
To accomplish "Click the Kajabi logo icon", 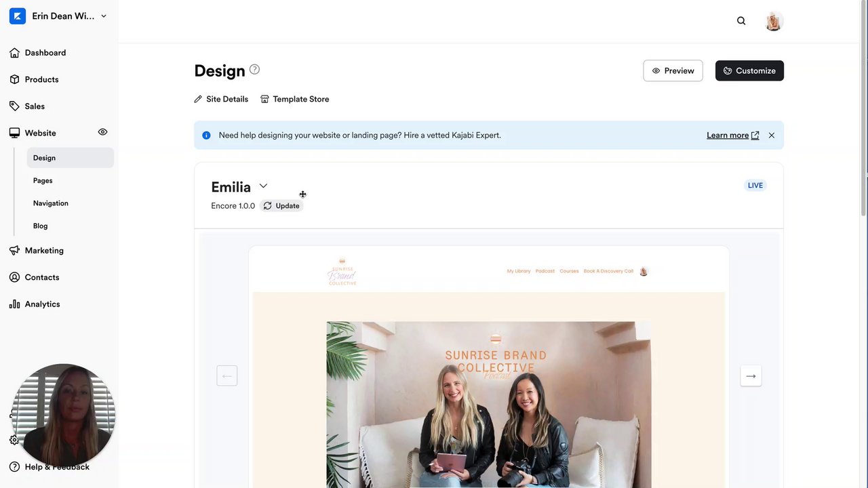I will 18,16.
